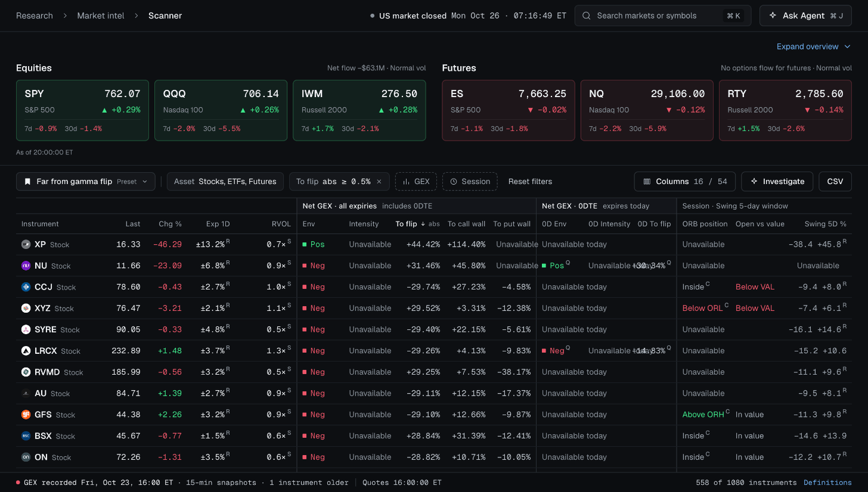Viewport: 868px width, 492px height.
Task: Click the RVMD stock logo icon
Action: click(x=26, y=372)
